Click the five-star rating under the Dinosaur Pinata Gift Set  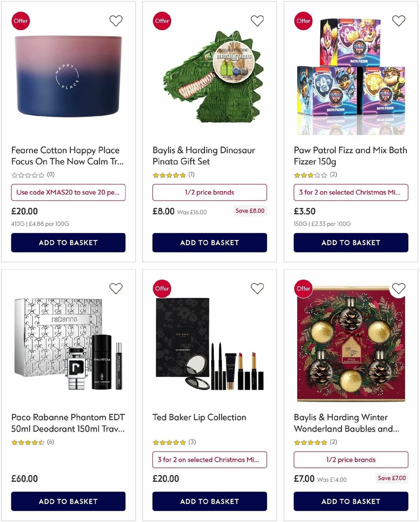coord(168,175)
